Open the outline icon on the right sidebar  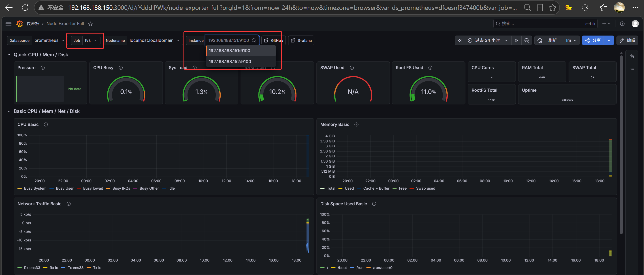pos(631,68)
